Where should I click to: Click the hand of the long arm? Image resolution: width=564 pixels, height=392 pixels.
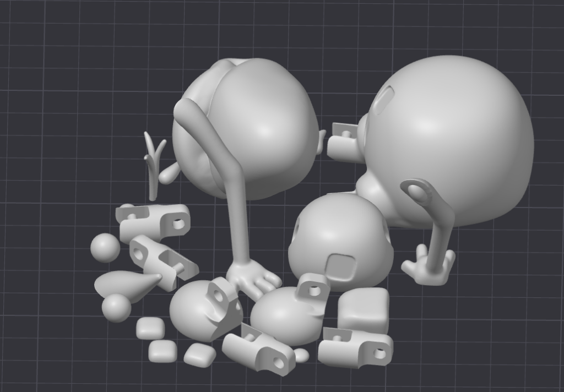coord(254,277)
